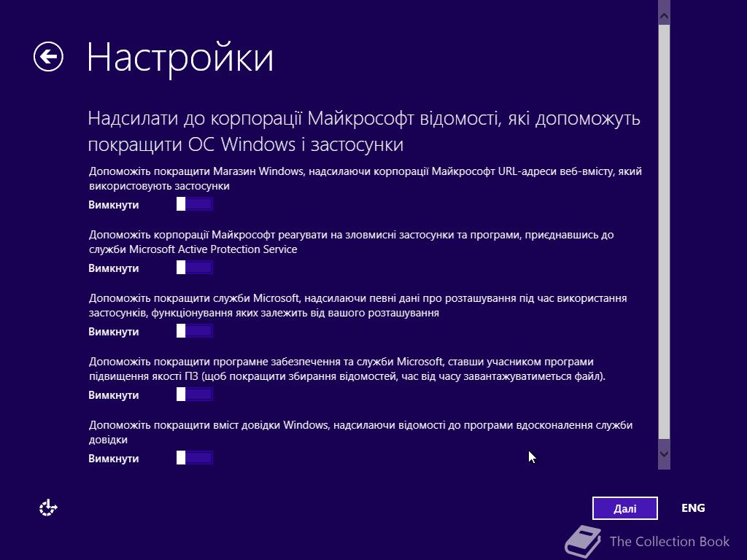Go back using the circular arrow icon
747x560 pixels.
[48, 57]
